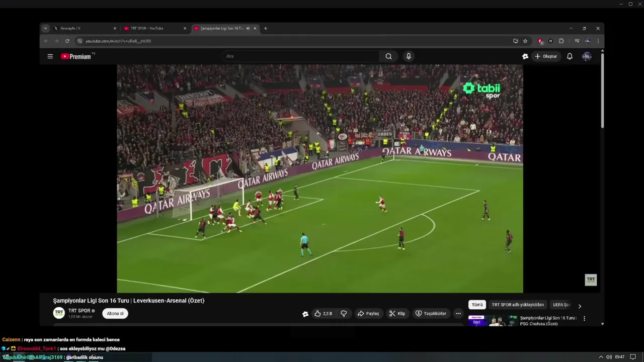Click the page vertical scrollbar
Image resolution: width=644 pixels, height=362 pixels.
602,90
